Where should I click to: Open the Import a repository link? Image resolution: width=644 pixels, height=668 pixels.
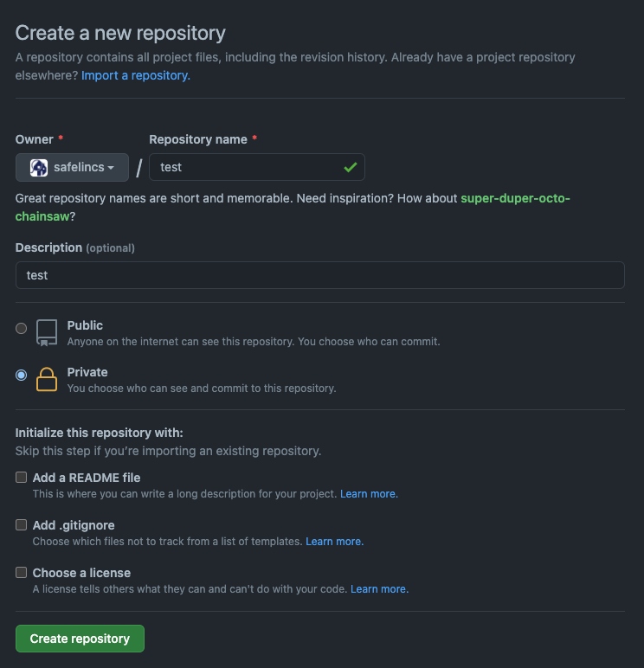point(136,75)
